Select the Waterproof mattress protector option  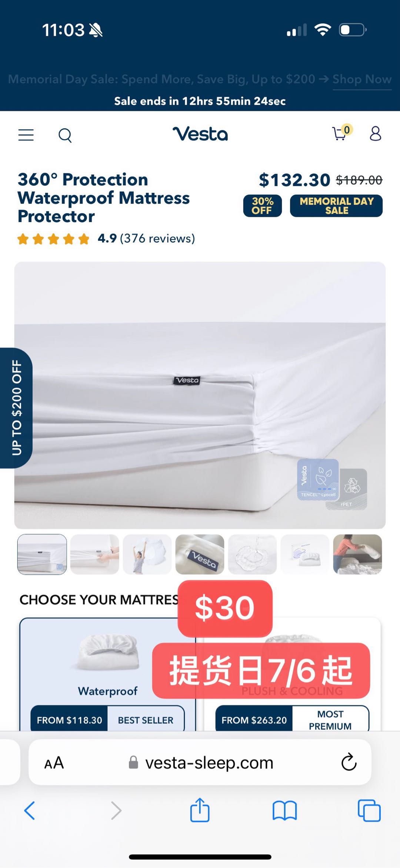click(108, 675)
